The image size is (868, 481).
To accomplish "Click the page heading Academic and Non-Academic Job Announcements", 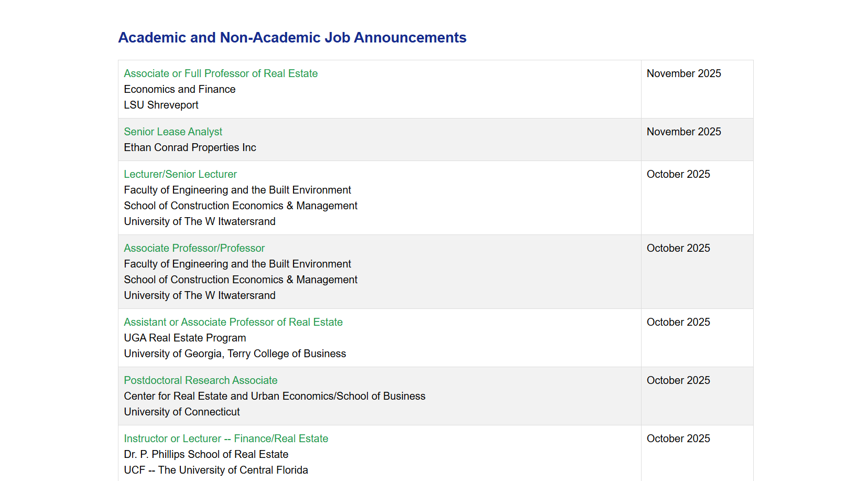I will 292,38.
